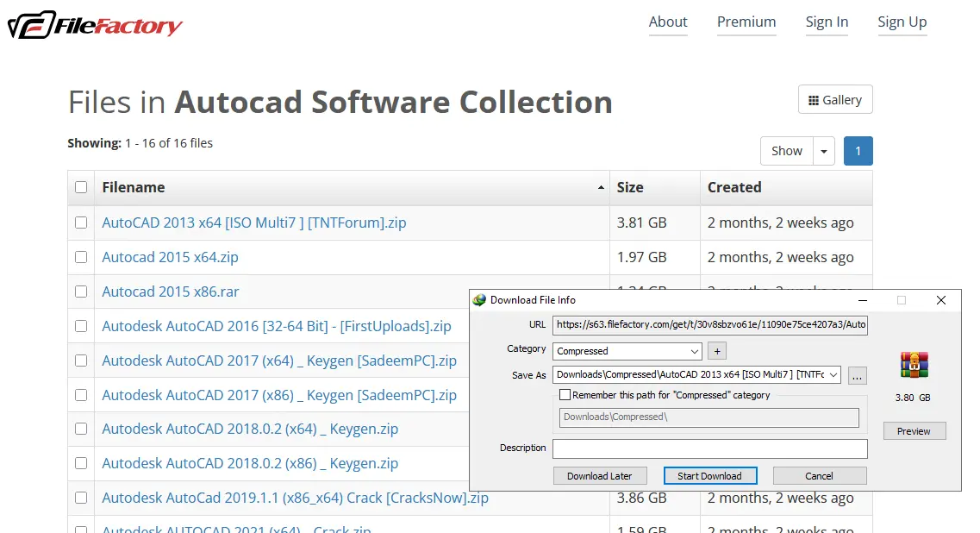The width and height of the screenshot is (980, 533).
Task: Expand the Save As path dropdown arrow
Action: tap(833, 374)
